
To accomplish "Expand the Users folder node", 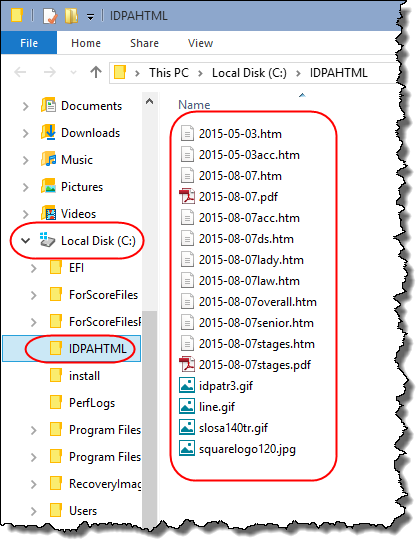I will (33, 511).
